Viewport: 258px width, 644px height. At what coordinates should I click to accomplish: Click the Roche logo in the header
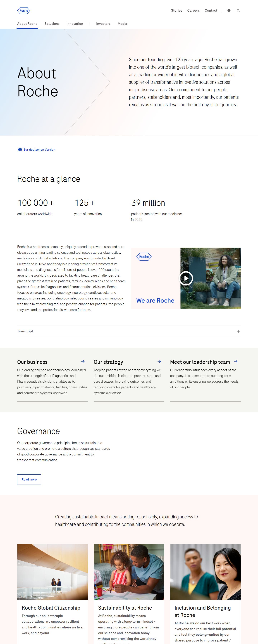[x=23, y=11]
